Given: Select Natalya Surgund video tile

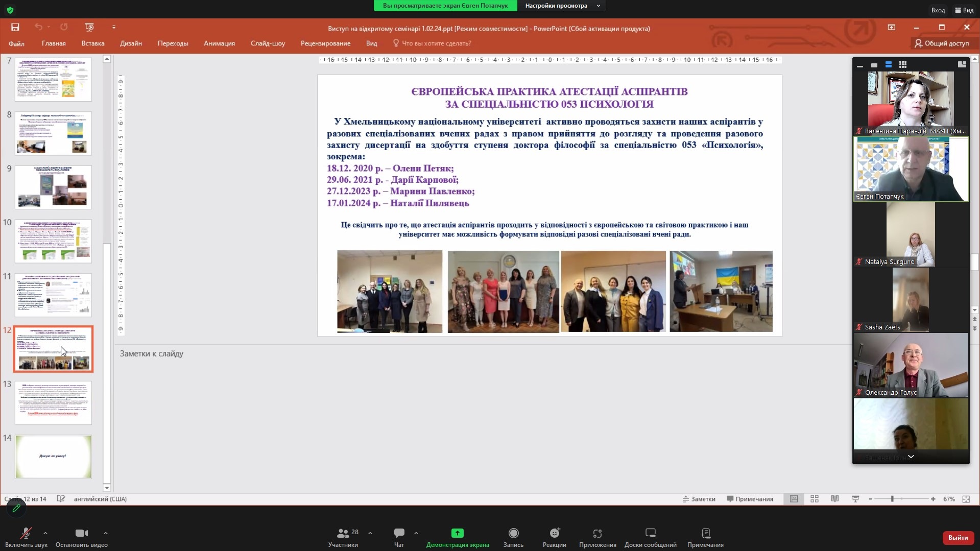Looking at the screenshot, I should [x=911, y=234].
